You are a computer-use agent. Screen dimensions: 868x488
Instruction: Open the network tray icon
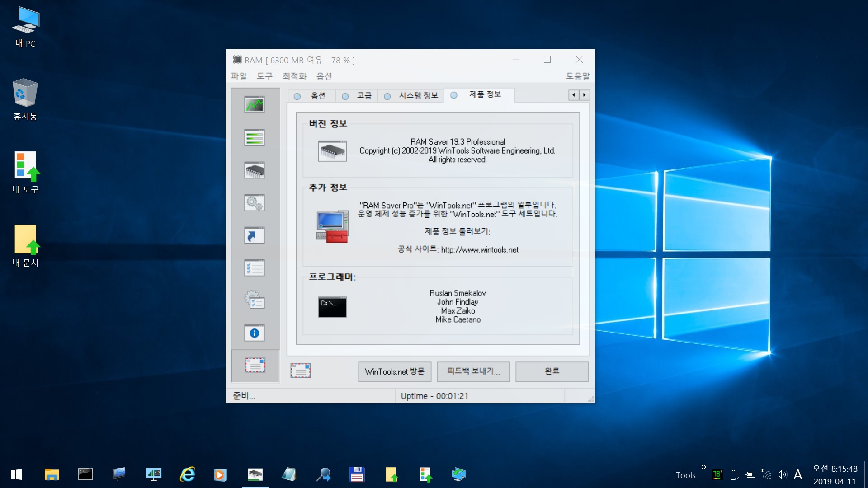click(766, 474)
